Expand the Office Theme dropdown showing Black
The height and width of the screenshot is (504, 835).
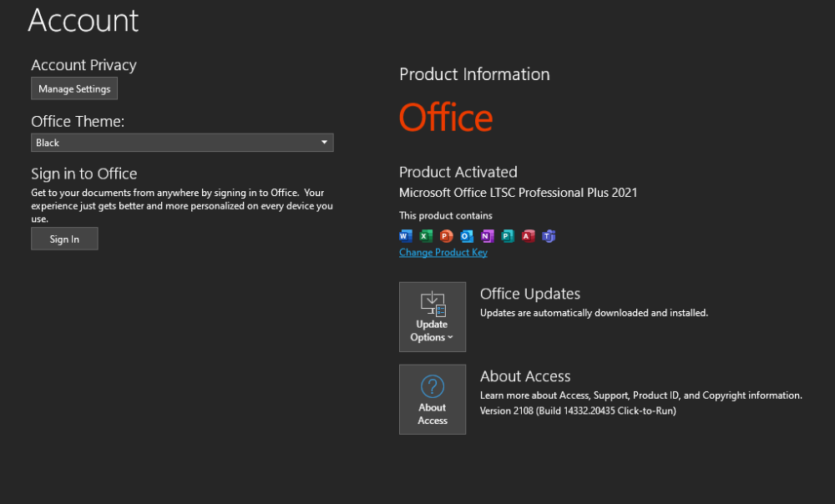182,143
